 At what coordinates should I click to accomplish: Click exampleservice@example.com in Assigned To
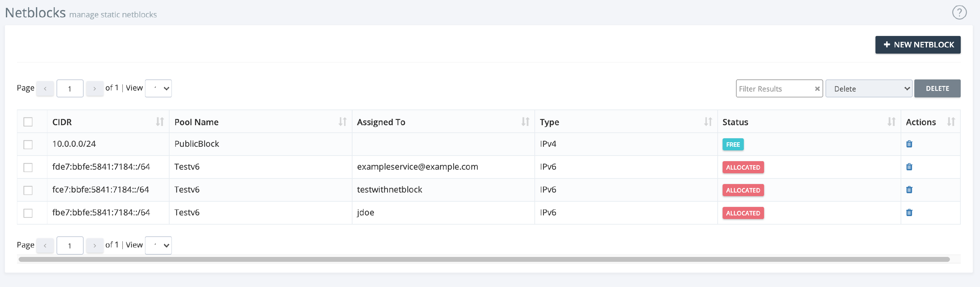pyautogui.click(x=417, y=167)
